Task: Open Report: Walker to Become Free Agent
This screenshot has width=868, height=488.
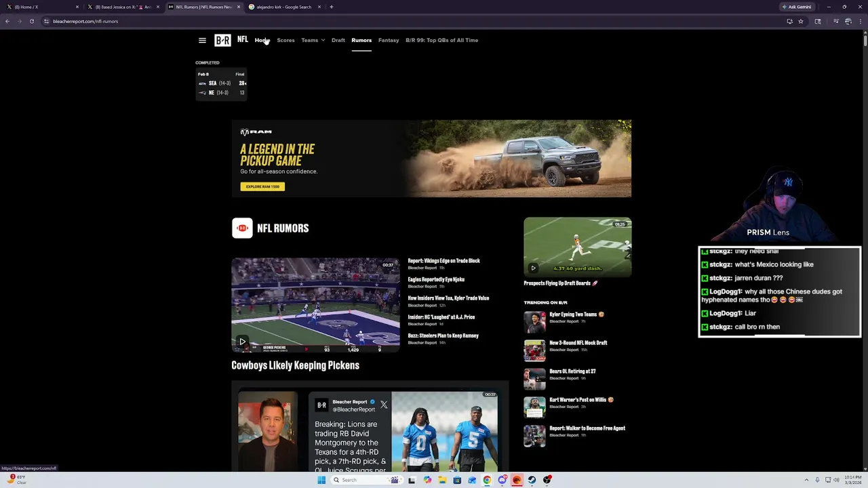Action: click(x=587, y=428)
